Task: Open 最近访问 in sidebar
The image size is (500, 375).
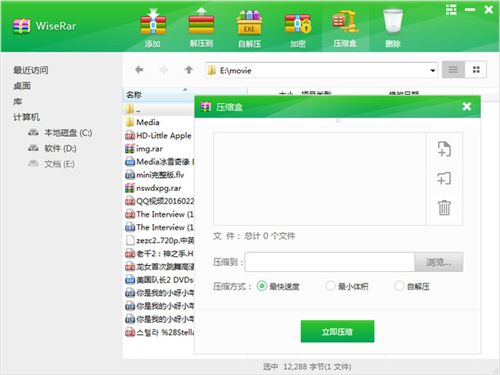Action: tap(31, 70)
